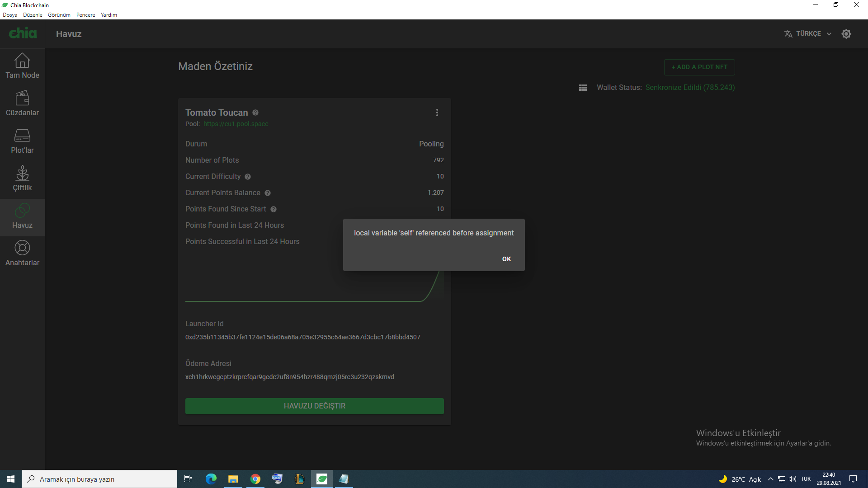Viewport: 868px width, 488px height.
Task: Click the xch payout address text
Action: click(289, 377)
